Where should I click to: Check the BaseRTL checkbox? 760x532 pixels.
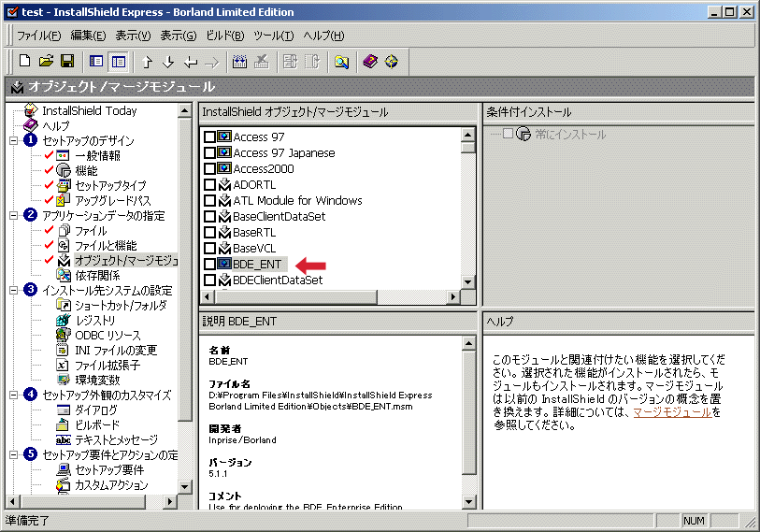point(209,232)
